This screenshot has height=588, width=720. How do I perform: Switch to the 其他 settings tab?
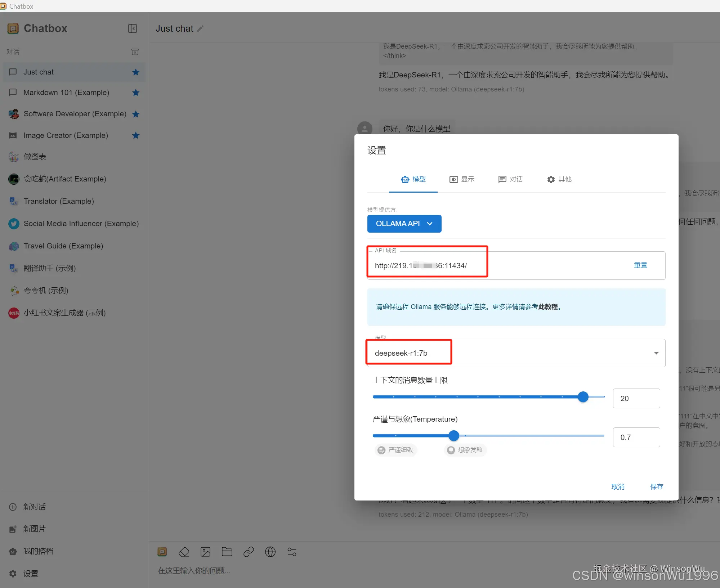(559, 179)
